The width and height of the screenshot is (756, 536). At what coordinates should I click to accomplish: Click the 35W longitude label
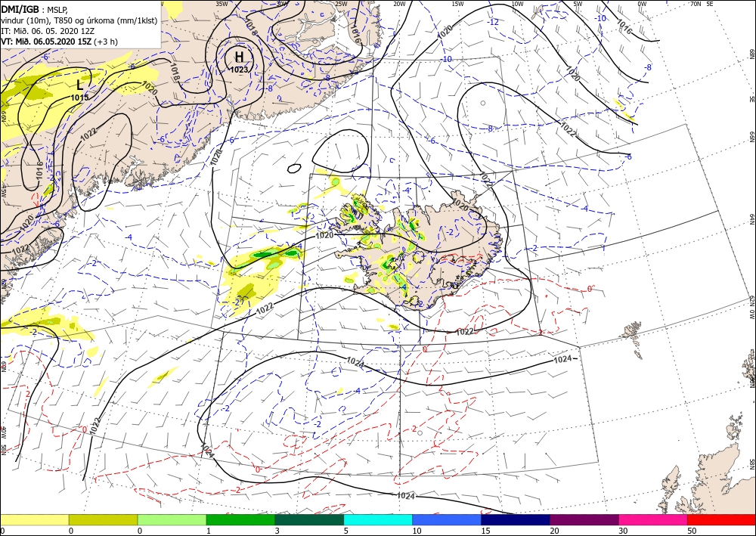pos(222,3)
